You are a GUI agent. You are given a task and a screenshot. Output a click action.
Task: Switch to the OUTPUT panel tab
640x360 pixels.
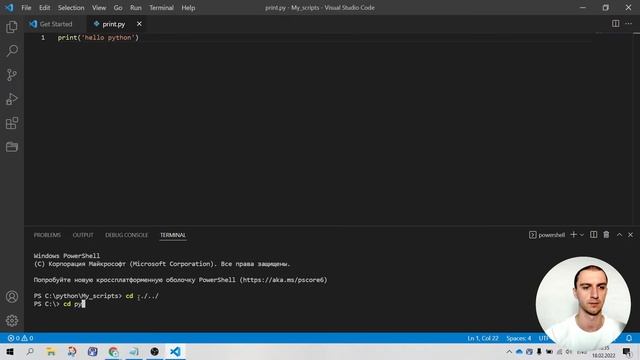83,235
